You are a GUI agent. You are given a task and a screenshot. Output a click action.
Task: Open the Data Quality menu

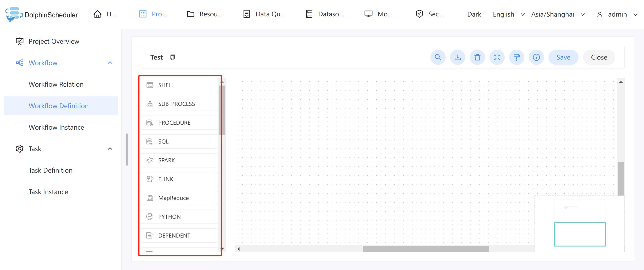(x=264, y=14)
